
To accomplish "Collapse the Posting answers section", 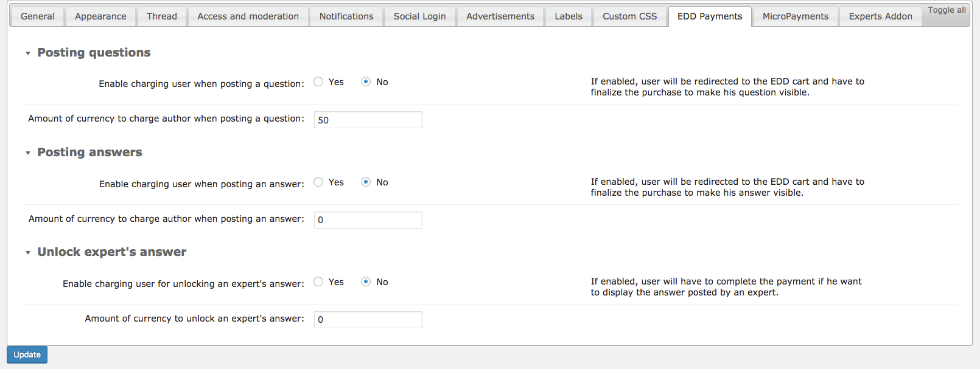I will tap(28, 153).
